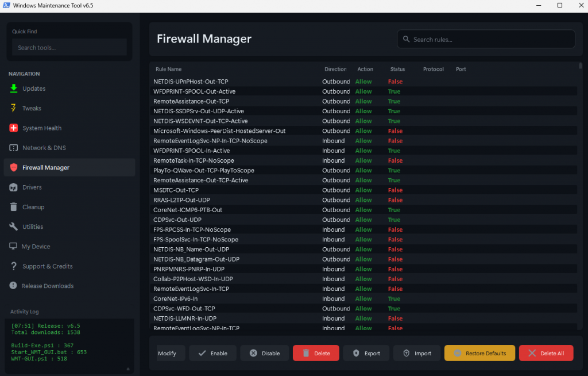
Task: Select rule CoreNet-IPv6-In
Action: coord(363,298)
